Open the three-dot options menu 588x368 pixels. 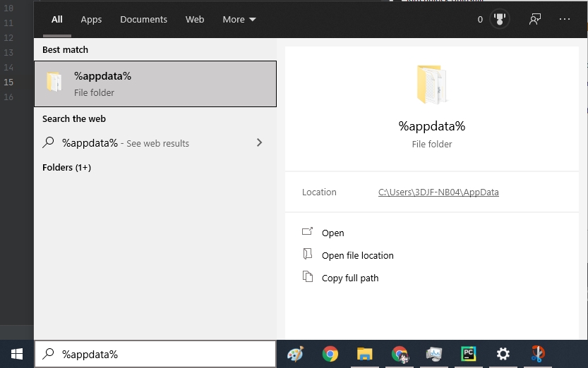(x=565, y=20)
